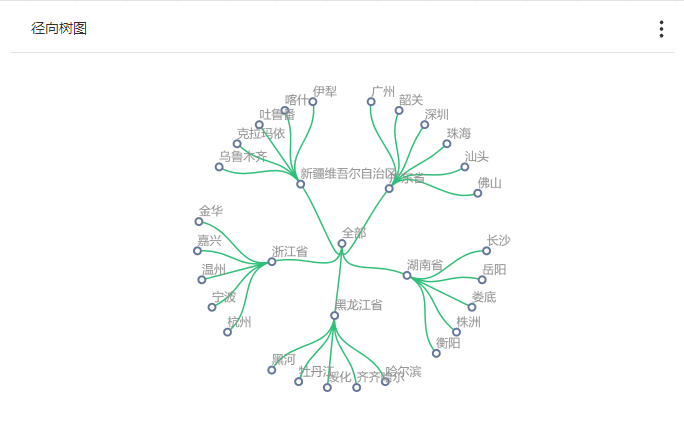
Task: Select the 伊犁 leaf node
Action: pyautogui.click(x=313, y=101)
